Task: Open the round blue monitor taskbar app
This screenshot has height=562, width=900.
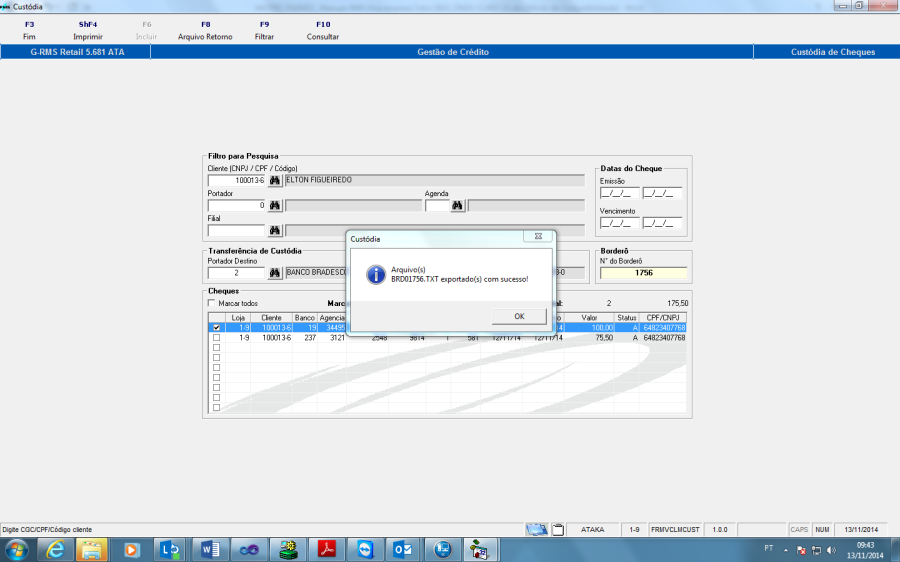Action: pyautogui.click(x=443, y=550)
